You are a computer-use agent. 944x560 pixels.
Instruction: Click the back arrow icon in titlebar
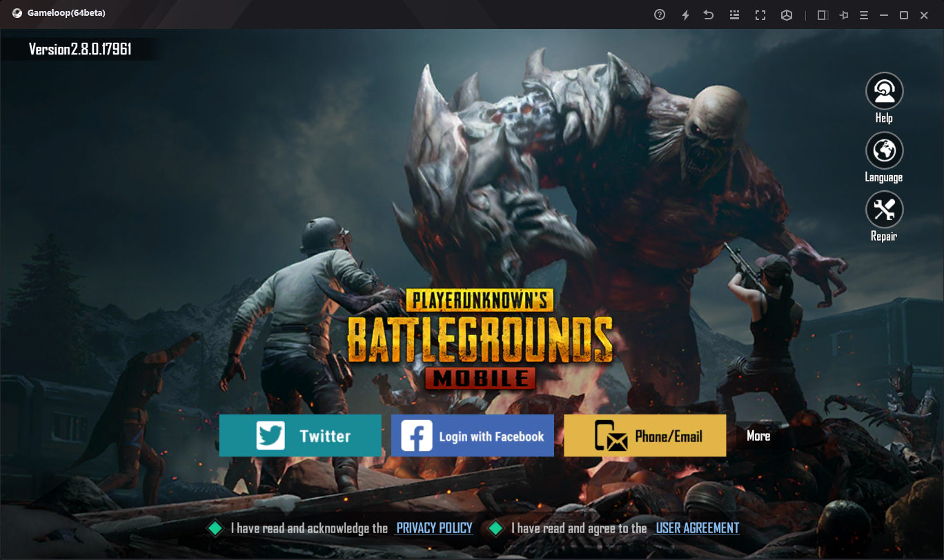pos(709,14)
